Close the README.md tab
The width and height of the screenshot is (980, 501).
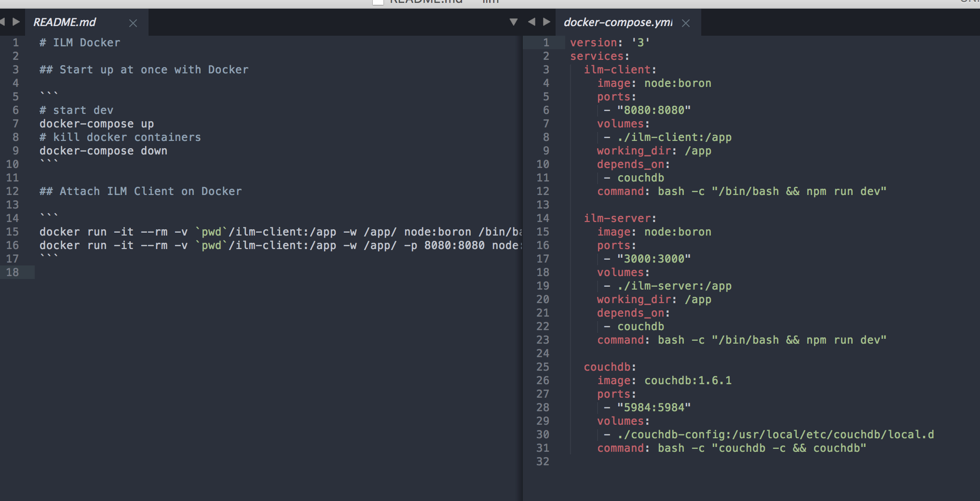tap(133, 23)
